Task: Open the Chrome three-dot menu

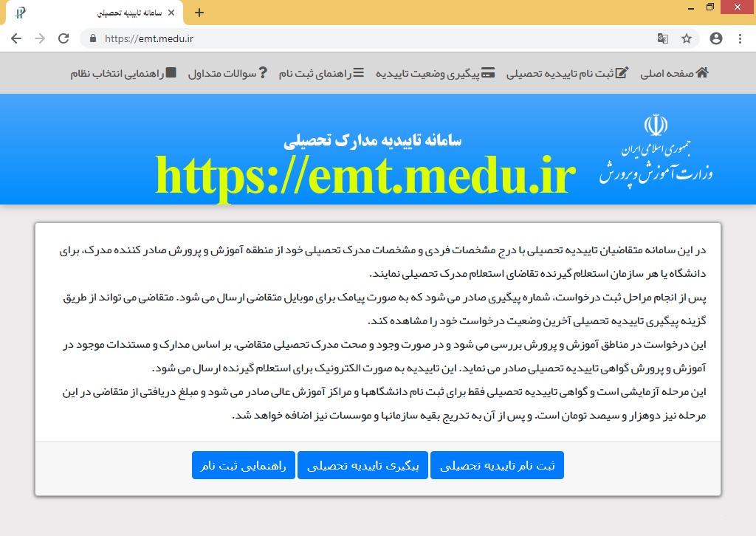Action: 740,38
